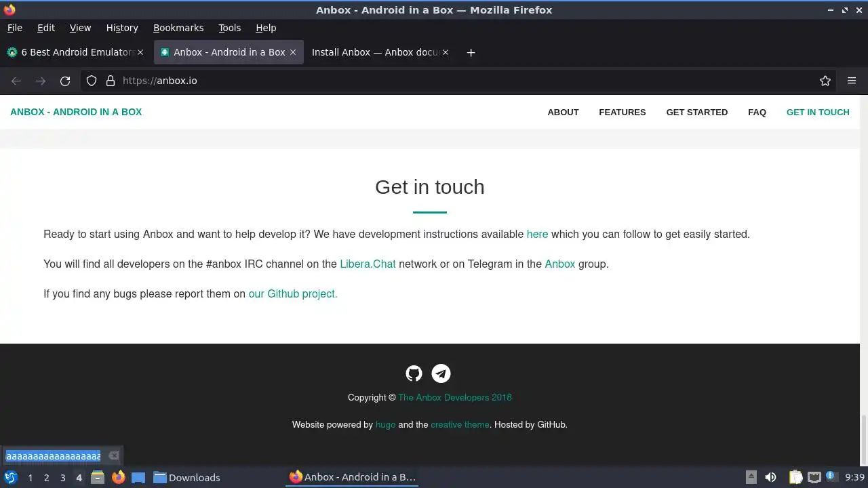Open the 'our Github project' link
This screenshot has width=868, height=488.
click(x=293, y=294)
